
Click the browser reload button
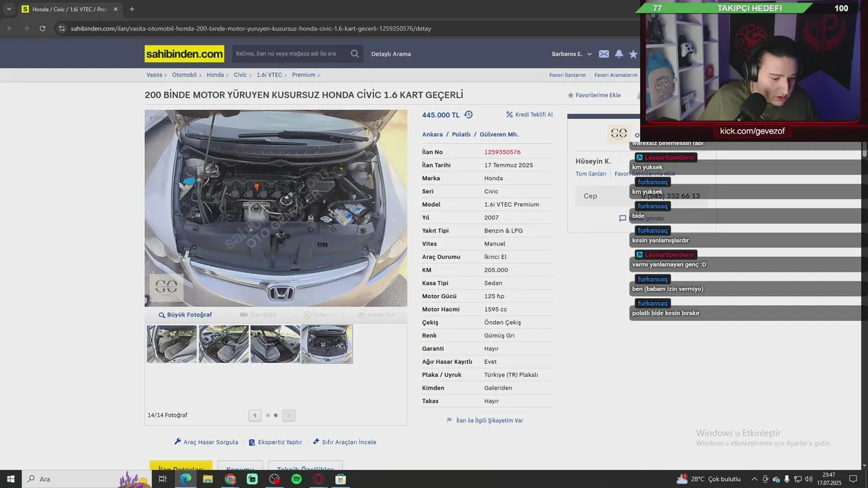[x=42, y=28]
